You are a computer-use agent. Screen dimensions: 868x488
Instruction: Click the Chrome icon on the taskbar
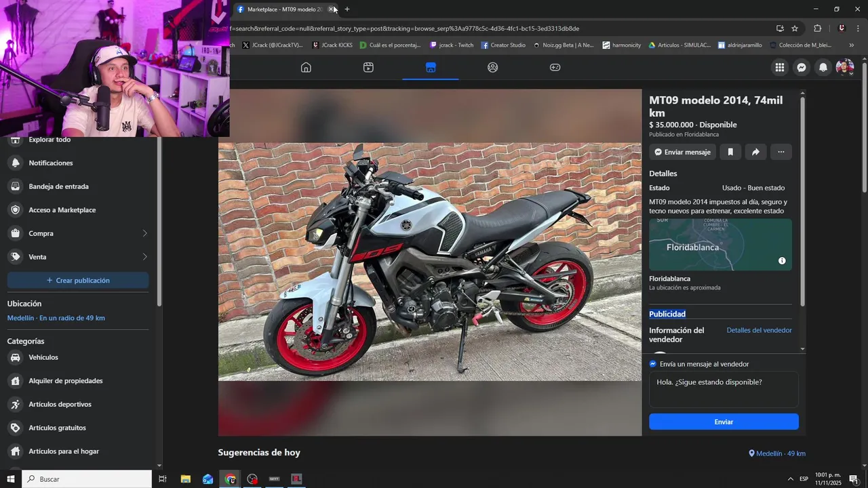pyautogui.click(x=231, y=479)
